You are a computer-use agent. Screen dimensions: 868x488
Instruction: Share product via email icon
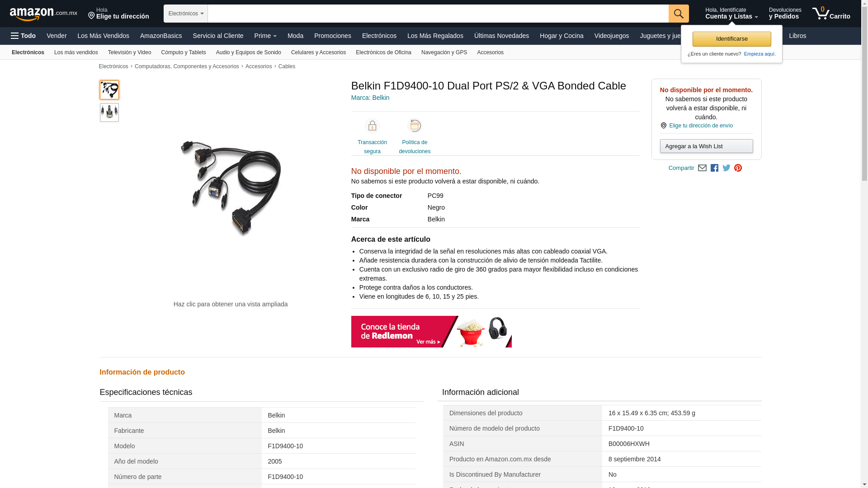pos(702,168)
